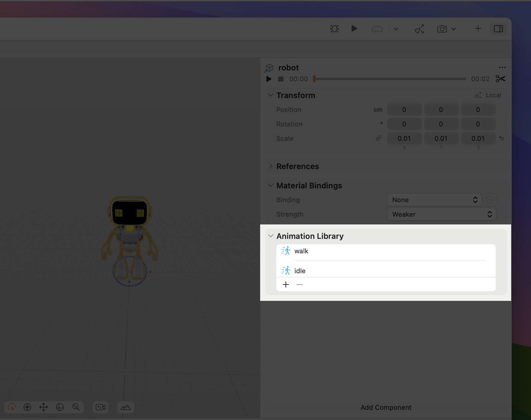Click the Vision Pro simulator goggles icon
This screenshot has width=531, height=420.
click(x=377, y=29)
